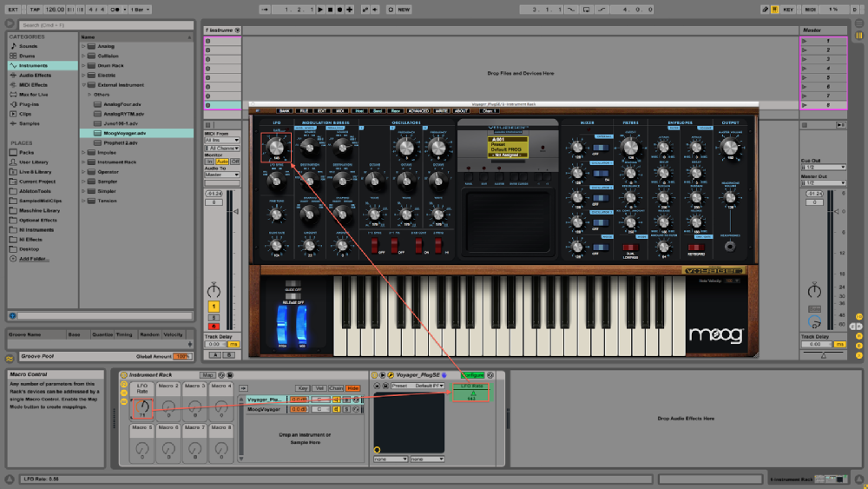
Task: Open the Audio Effects browser category
Action: (x=35, y=76)
